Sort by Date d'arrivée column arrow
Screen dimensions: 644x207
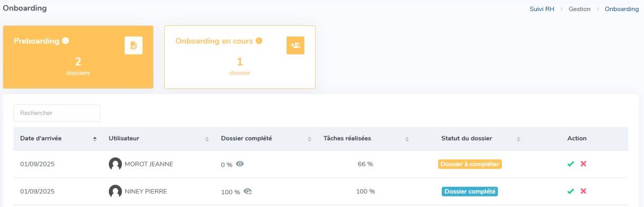point(95,139)
